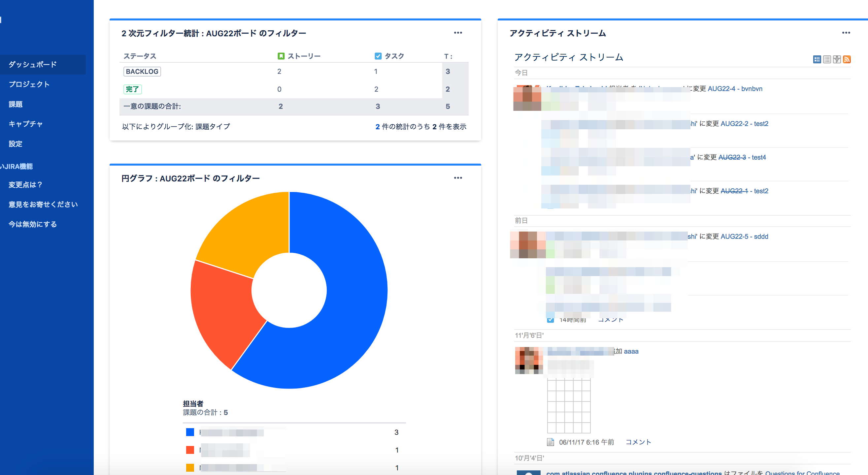Click the '2 件の統計のうち 2 件を表示' text
Viewport: 868px width, 475px height.
point(421,127)
